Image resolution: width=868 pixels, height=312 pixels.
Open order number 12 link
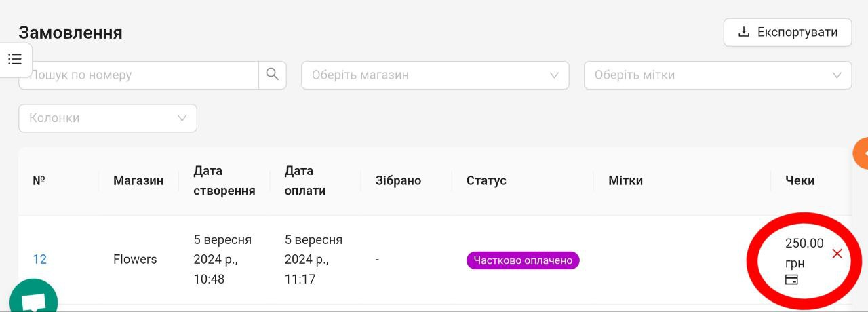coord(40,259)
